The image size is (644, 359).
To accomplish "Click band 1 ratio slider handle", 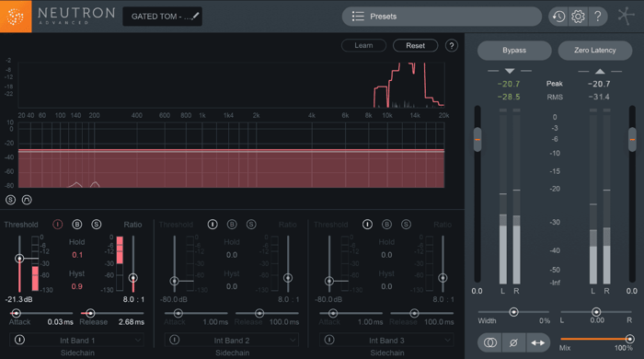I will coord(133,278).
